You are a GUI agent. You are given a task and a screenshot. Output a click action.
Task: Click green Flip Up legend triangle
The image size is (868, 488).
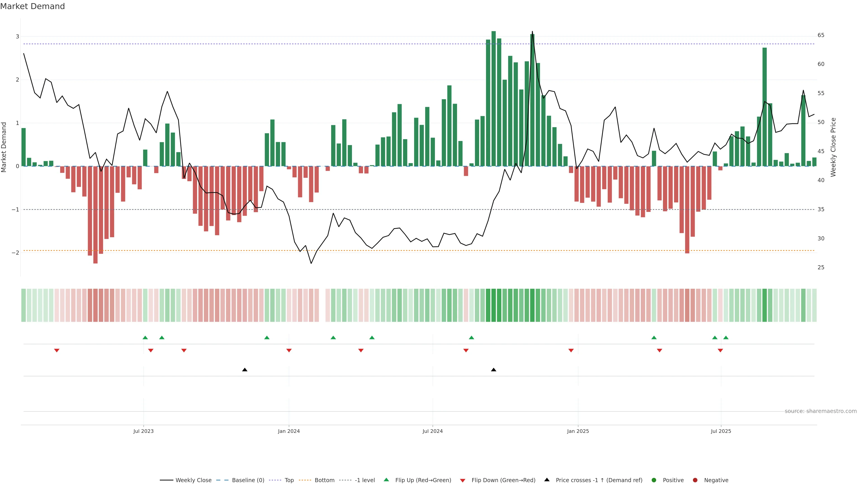coord(387,480)
